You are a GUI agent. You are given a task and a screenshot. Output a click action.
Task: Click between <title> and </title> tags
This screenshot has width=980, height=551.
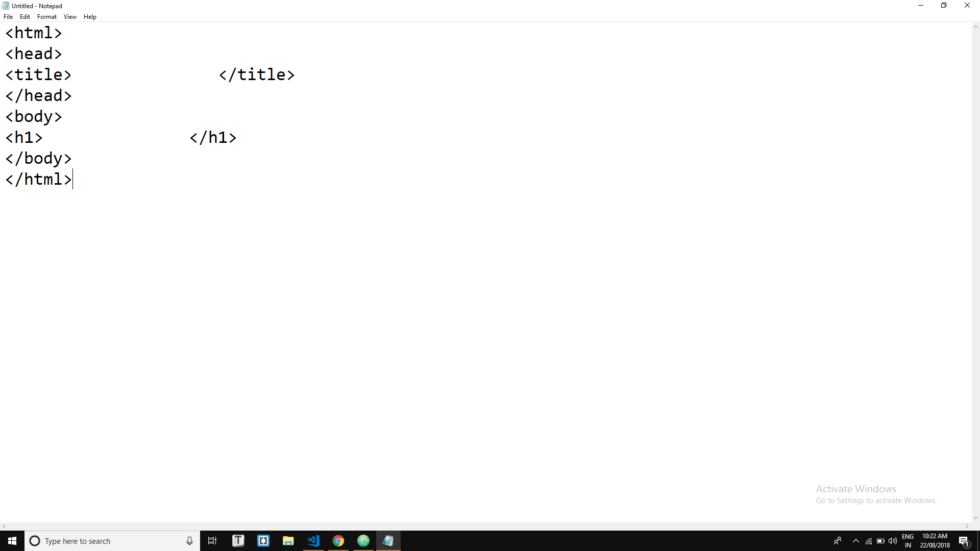(145, 74)
